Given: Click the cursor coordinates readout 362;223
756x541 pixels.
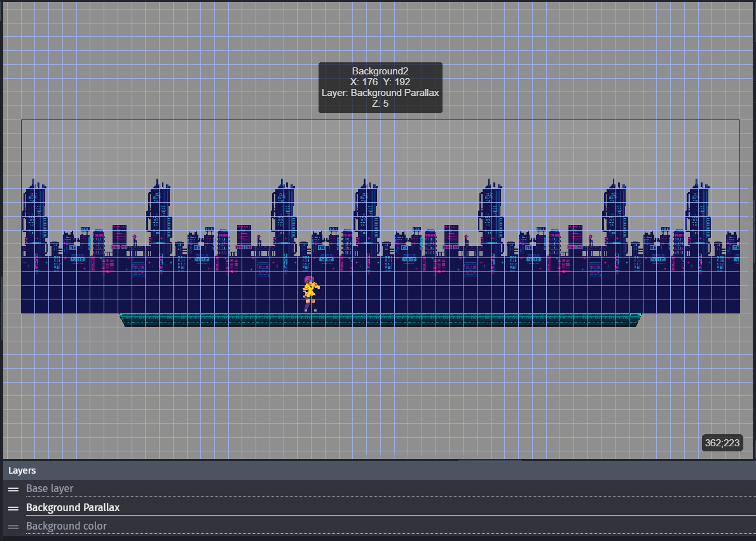Looking at the screenshot, I should point(722,443).
